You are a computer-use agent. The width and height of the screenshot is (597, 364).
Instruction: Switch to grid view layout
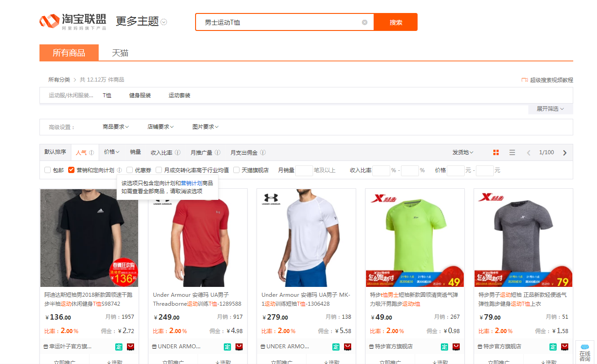click(496, 152)
